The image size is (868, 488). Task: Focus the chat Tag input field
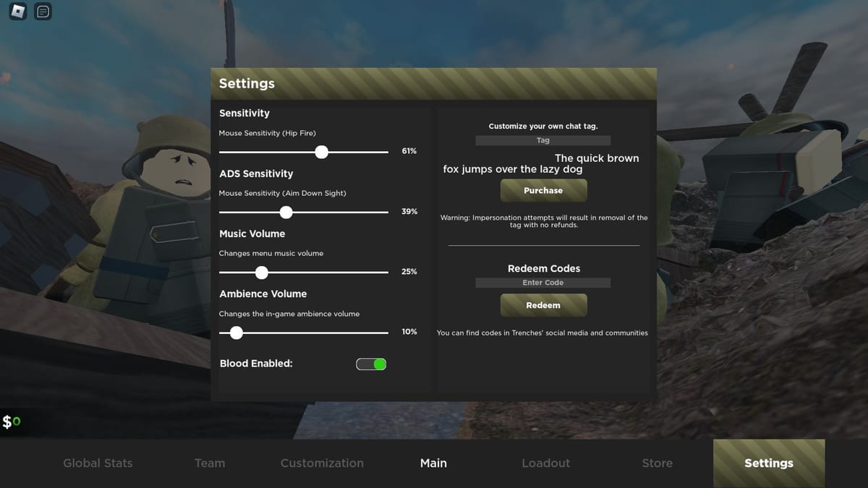coord(542,140)
